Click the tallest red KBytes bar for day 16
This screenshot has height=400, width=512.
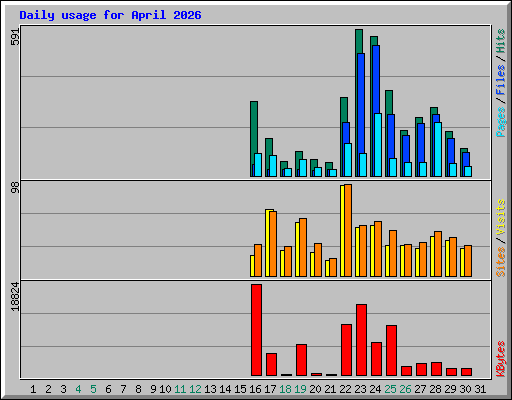pyautogui.click(x=256, y=330)
